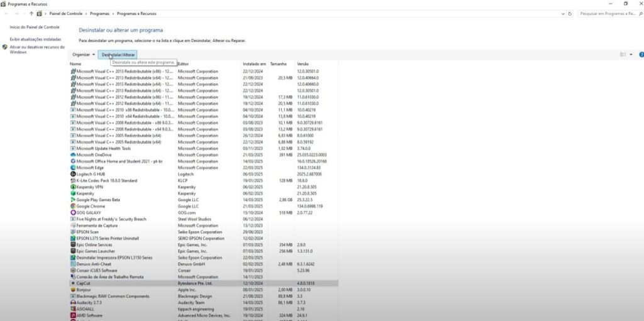Click the Microsoft Edge icon in list

73,168
